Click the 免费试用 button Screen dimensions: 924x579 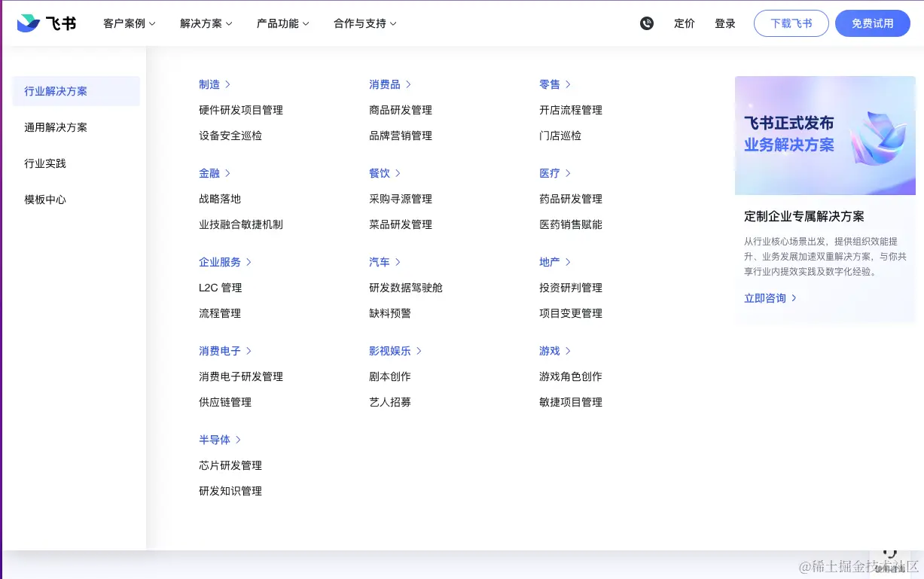click(873, 23)
